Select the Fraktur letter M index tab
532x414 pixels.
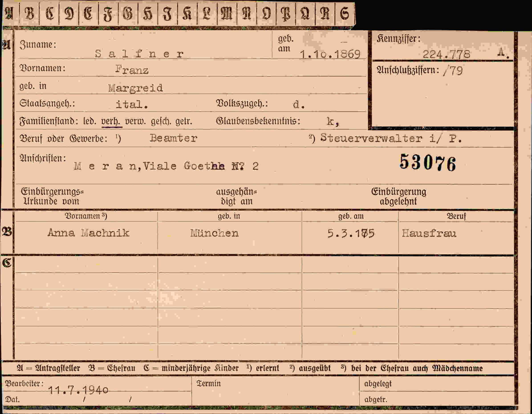click(227, 13)
